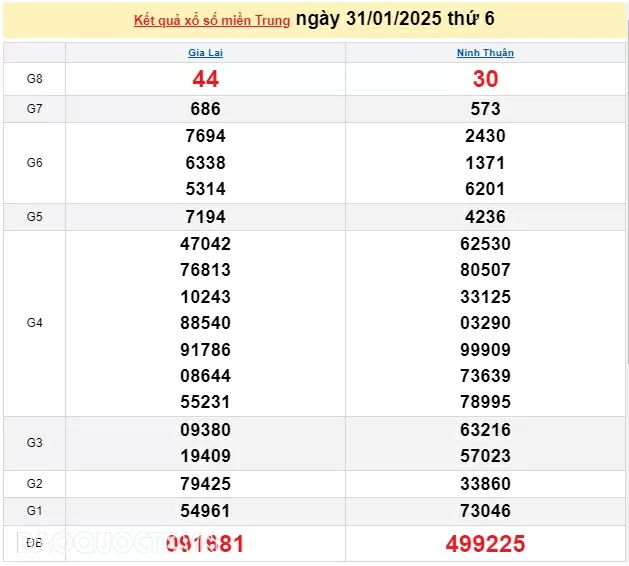The height and width of the screenshot is (566, 629).
Task: Click Ninh Thuận G5 result 4236
Action: pos(485,217)
